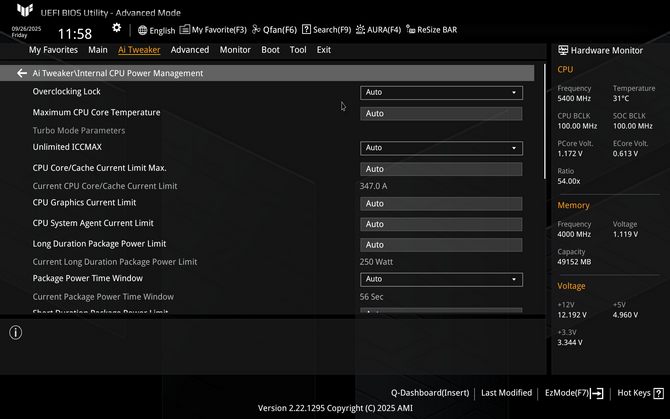Click the 31°C temperature reading
670x419 pixels.
[621, 99]
